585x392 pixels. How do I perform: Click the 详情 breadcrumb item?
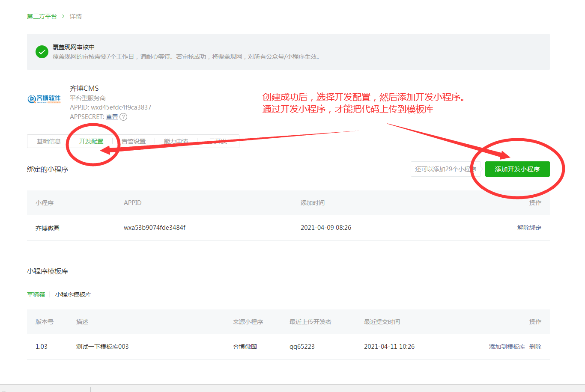click(76, 16)
